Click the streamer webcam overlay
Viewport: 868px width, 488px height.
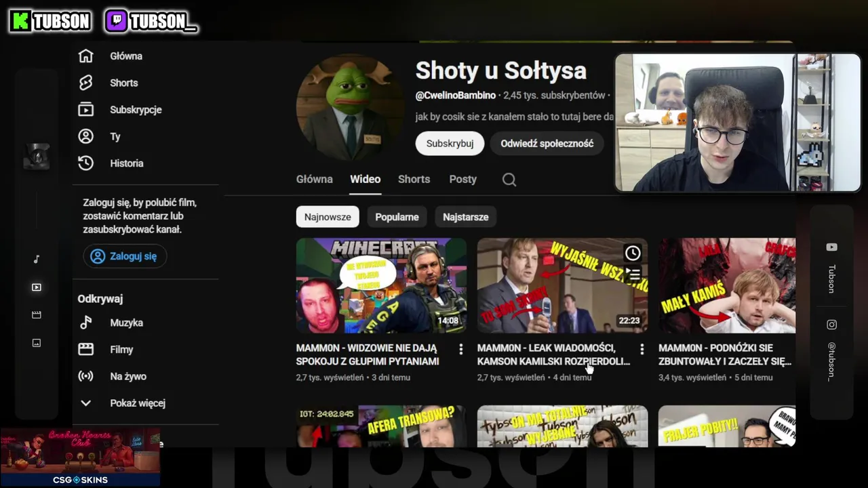738,123
